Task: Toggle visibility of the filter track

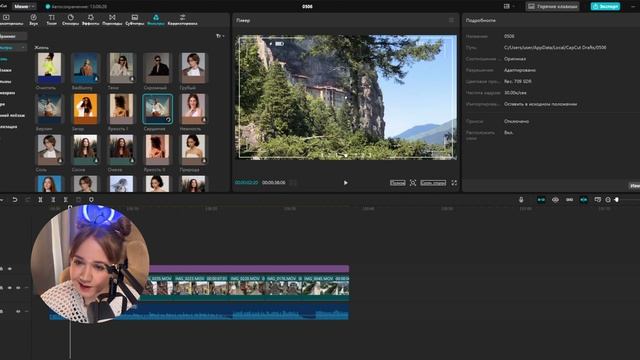Action: (x=9, y=269)
